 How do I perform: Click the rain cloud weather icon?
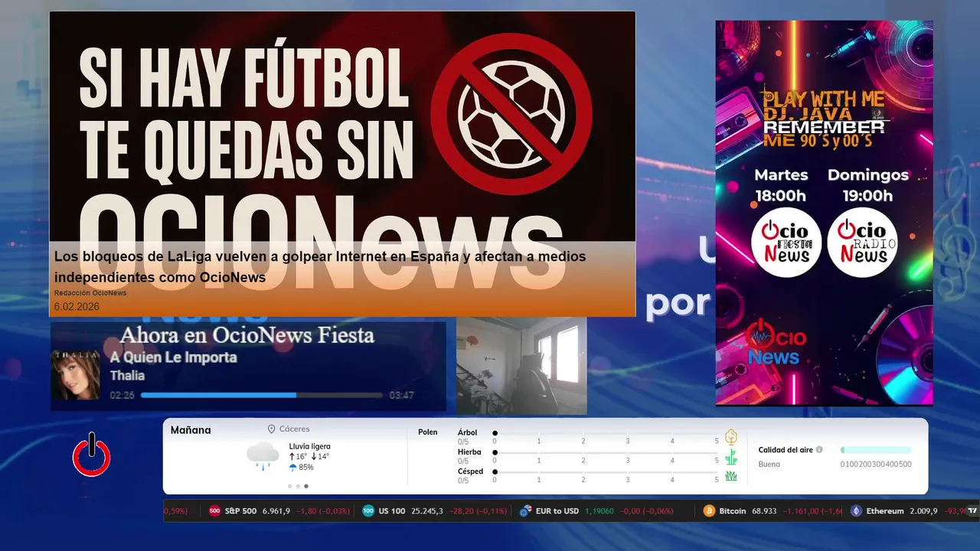tap(263, 455)
